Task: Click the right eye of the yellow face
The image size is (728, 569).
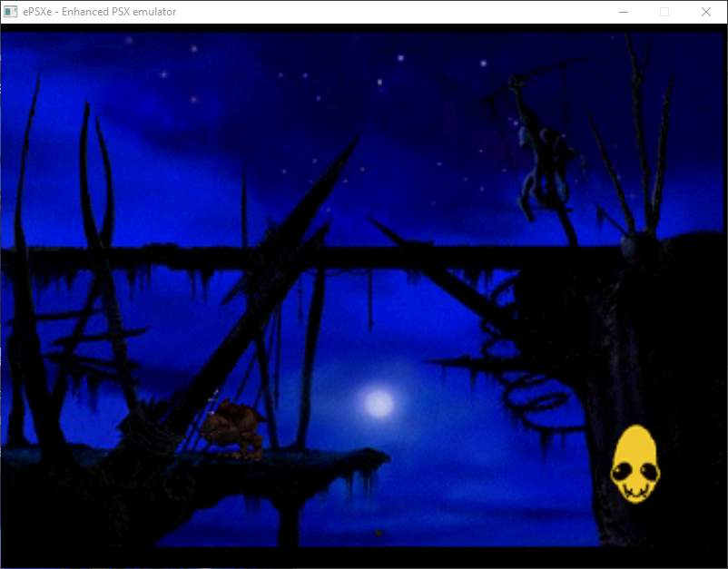Action: click(x=647, y=471)
